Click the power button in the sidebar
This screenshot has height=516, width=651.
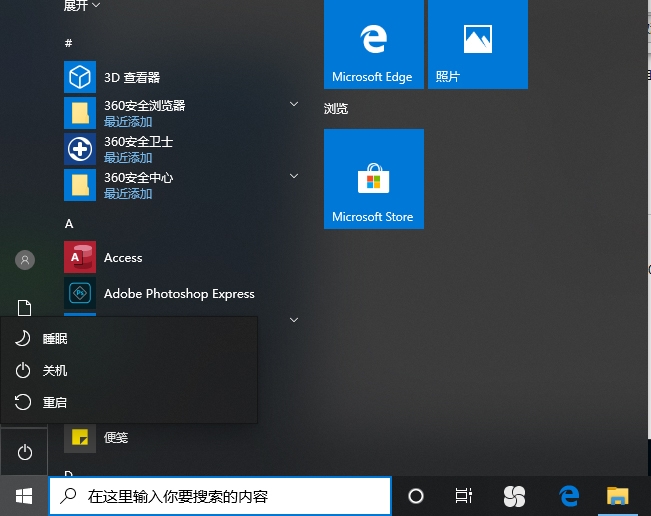click(24, 452)
